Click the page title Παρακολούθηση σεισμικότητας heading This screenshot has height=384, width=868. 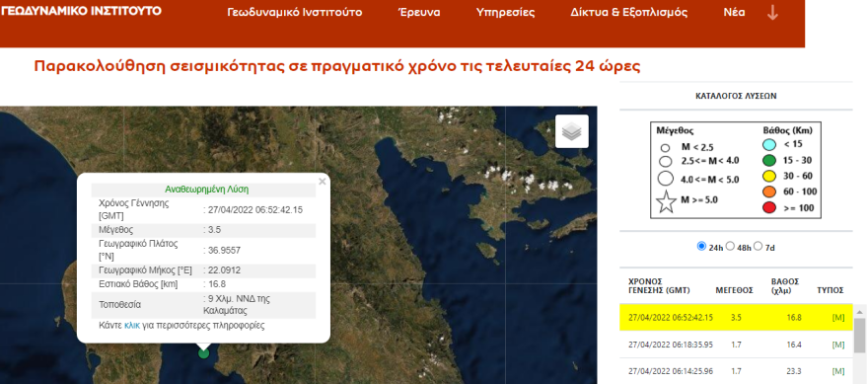coord(337,66)
